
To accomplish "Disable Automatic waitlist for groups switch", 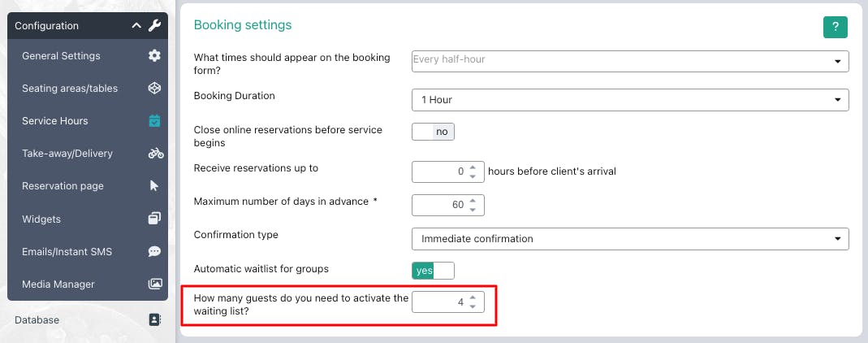I will [433, 270].
